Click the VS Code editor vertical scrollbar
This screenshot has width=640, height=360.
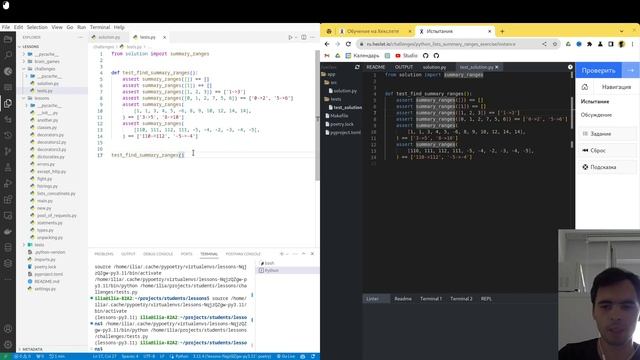point(317,116)
